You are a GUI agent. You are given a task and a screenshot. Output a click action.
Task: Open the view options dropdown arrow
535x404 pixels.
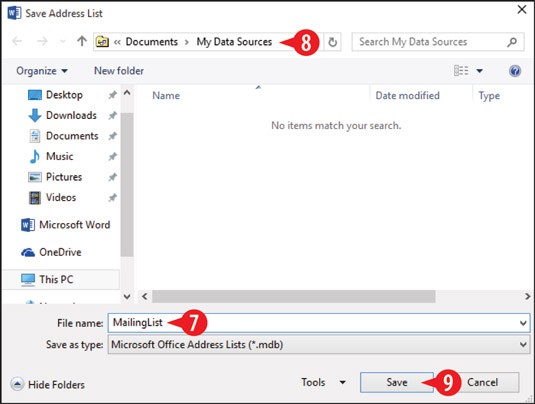point(479,71)
